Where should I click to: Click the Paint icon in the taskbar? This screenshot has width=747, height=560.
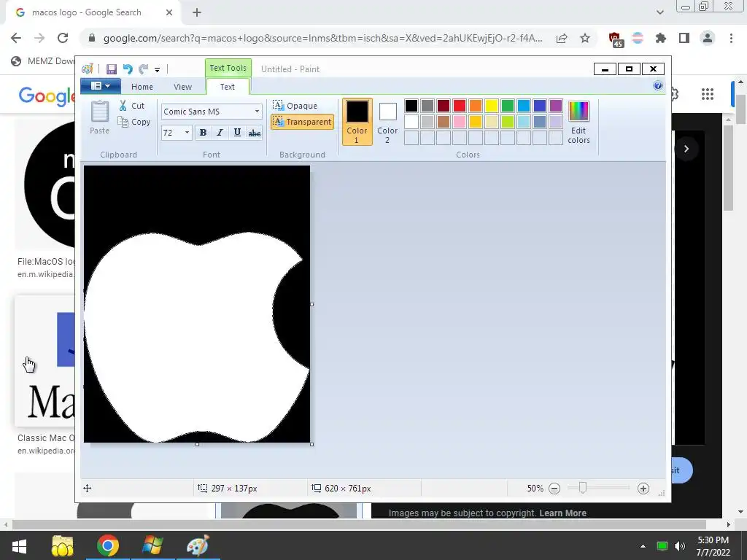pos(198,545)
